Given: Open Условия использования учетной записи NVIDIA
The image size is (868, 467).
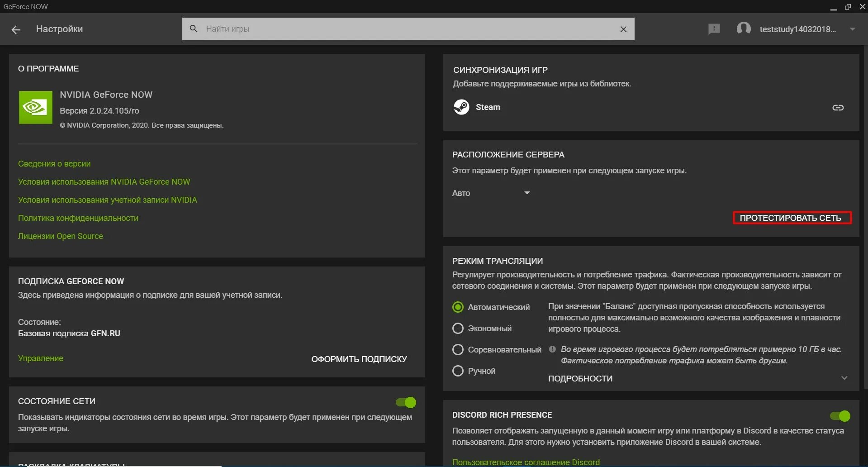Looking at the screenshot, I should coord(108,200).
